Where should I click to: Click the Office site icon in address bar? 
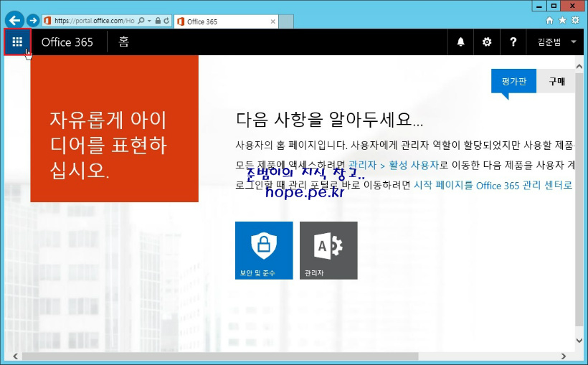[x=47, y=21]
